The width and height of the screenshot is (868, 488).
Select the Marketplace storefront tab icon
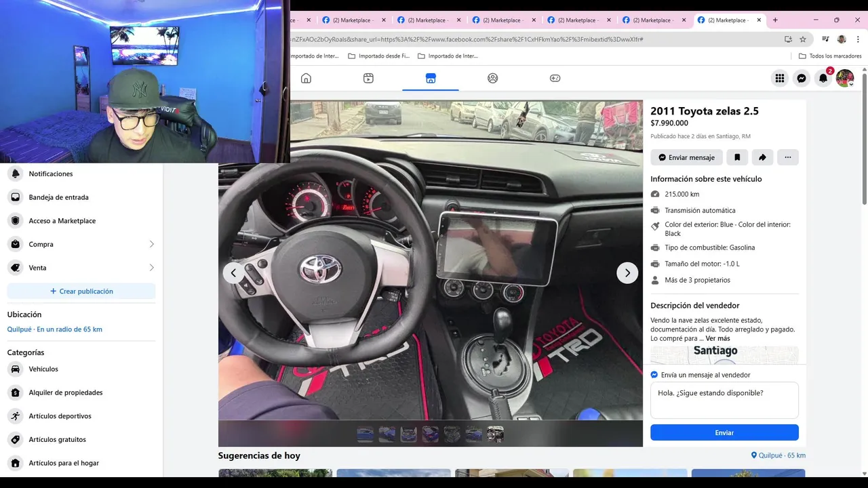click(431, 78)
